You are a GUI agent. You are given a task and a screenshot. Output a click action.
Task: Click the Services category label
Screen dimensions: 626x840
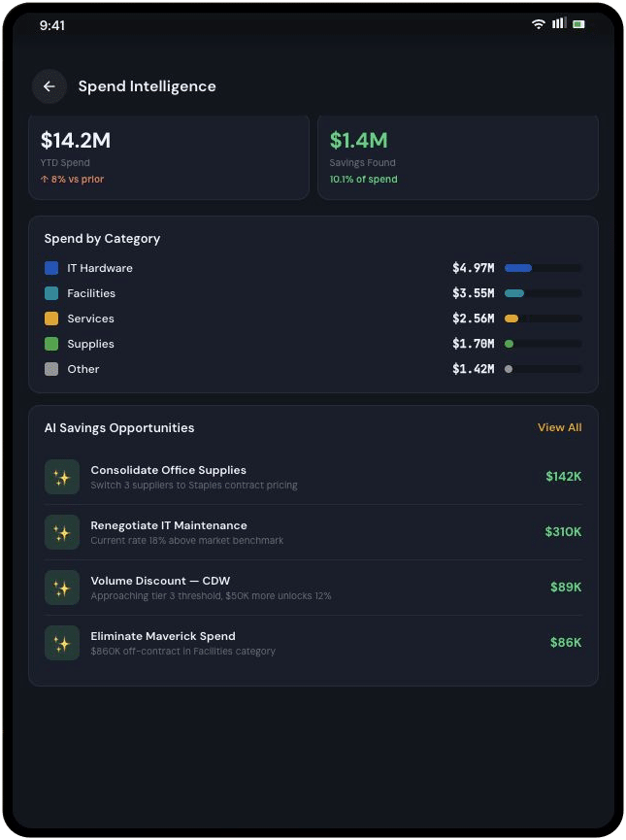click(90, 319)
